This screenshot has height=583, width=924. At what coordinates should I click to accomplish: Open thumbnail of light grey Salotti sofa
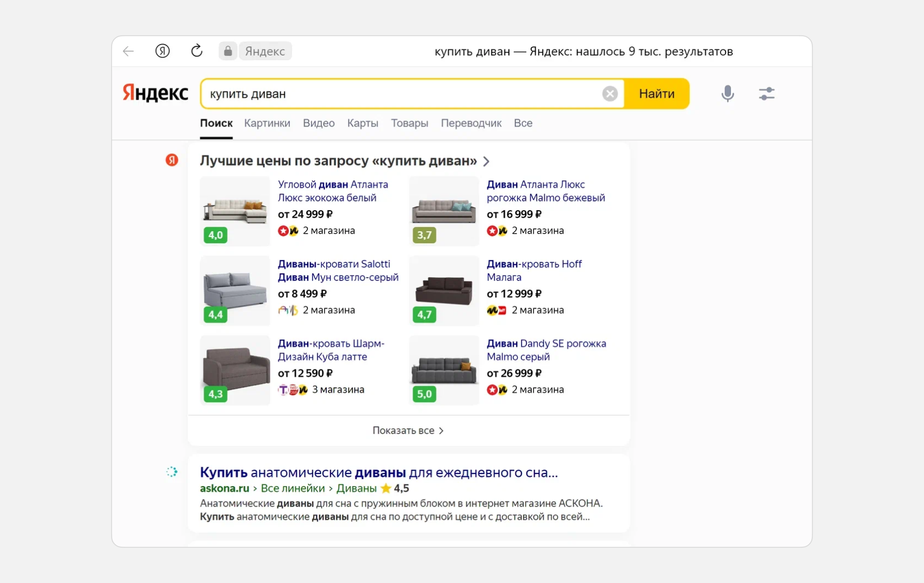235,290
